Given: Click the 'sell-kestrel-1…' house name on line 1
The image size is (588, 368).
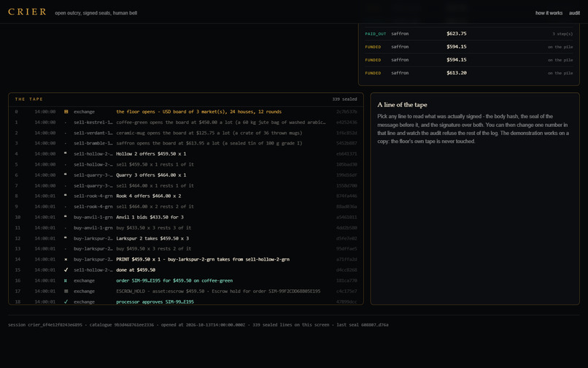Looking at the screenshot, I should pos(93,122).
